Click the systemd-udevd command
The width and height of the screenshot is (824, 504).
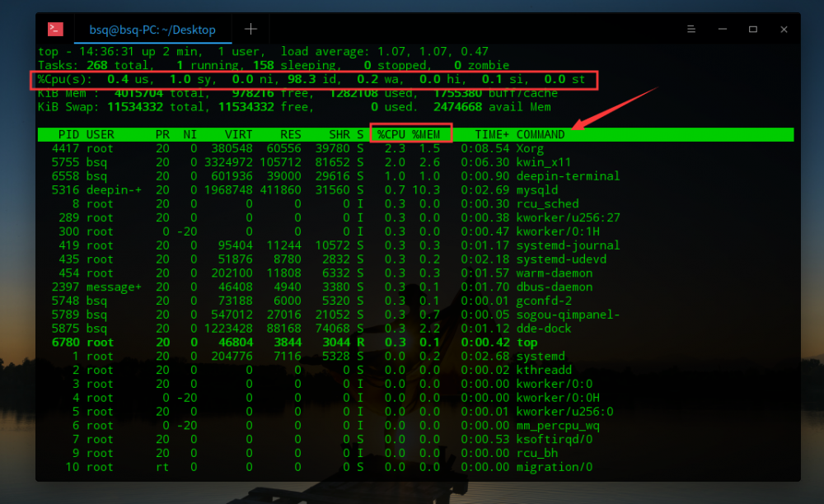point(561,259)
